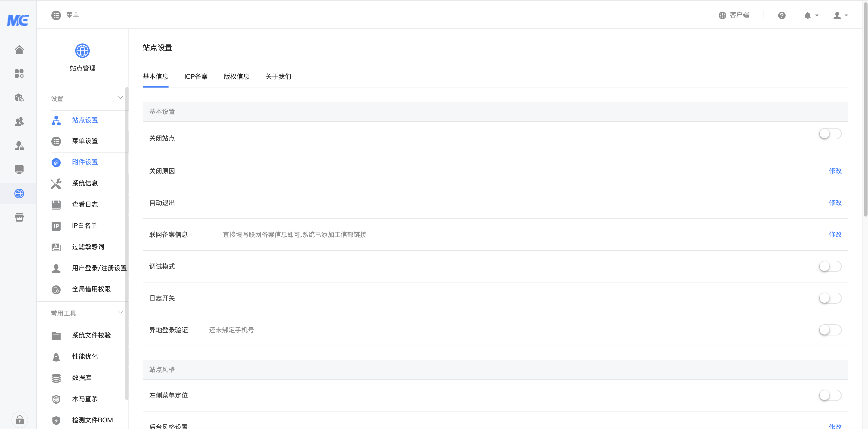Click the 全局借用权限 icon

56,290
